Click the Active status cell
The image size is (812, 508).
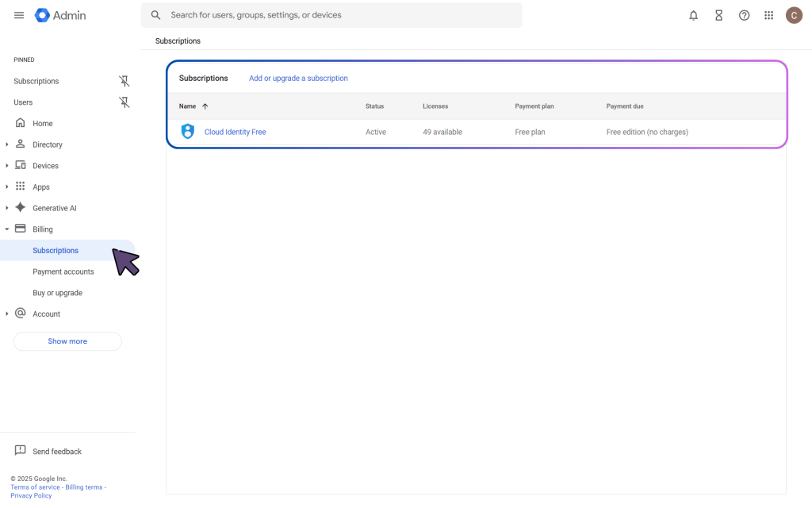coord(376,133)
